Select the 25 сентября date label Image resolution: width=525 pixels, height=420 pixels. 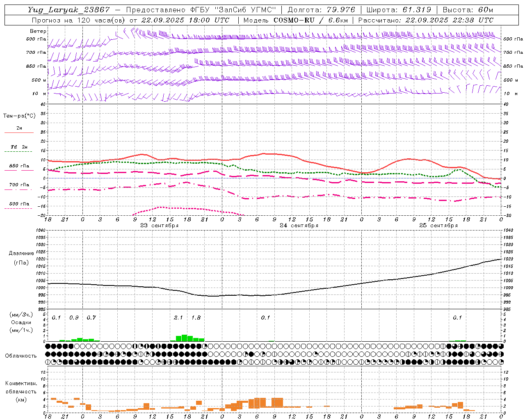[x=438, y=226]
